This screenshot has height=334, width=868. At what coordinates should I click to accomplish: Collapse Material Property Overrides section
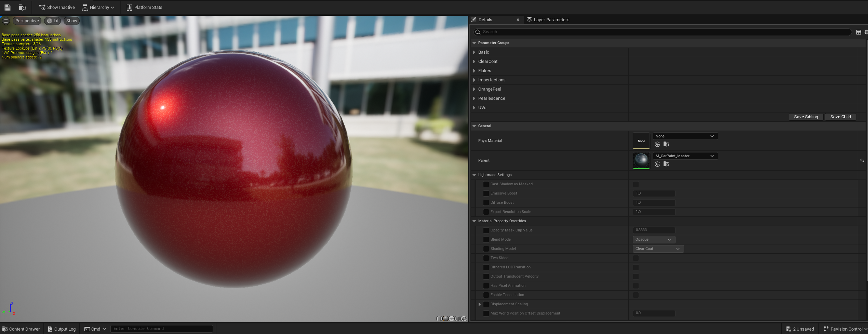click(474, 221)
